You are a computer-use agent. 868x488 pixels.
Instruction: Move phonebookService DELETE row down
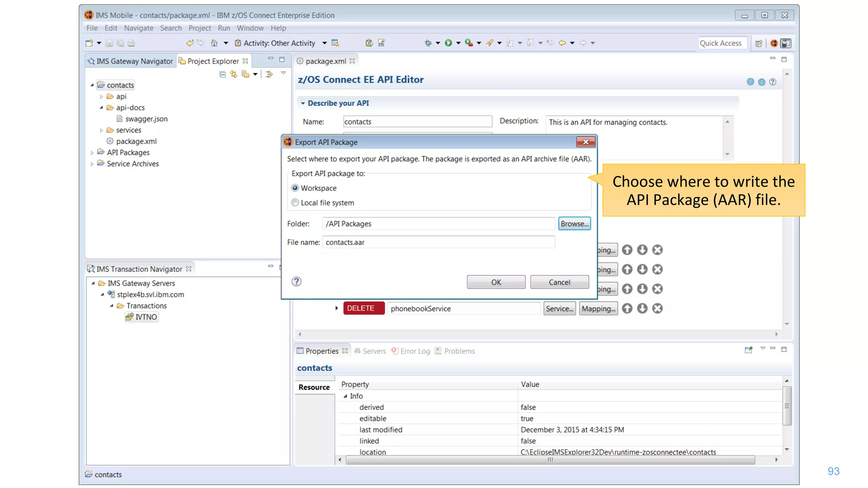(x=642, y=308)
